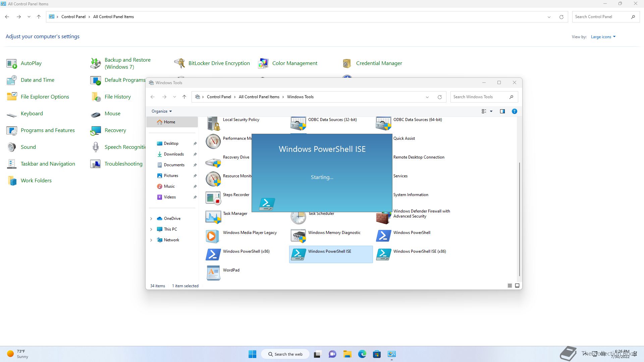The image size is (644, 362).
Task: Go up one level in Windows Tools
Action: click(x=184, y=97)
